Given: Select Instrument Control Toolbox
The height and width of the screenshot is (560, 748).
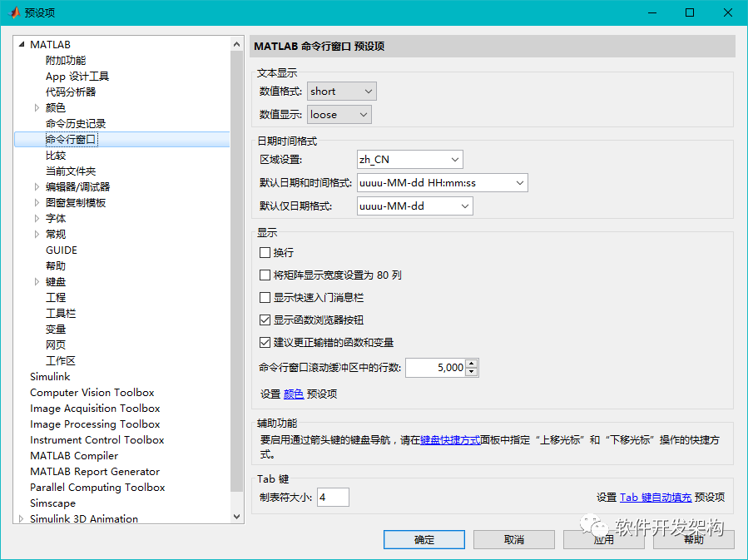Looking at the screenshot, I should 97,439.
